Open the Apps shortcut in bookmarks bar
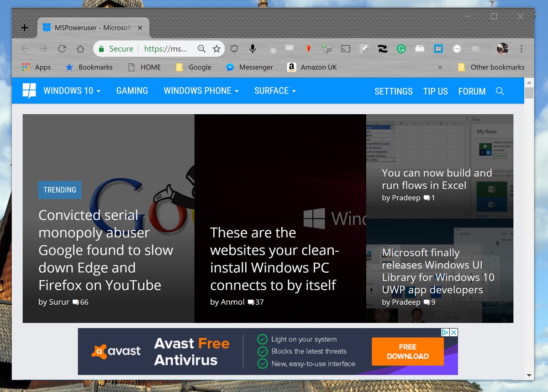Screen dimensions: 548x392 click(36, 67)
